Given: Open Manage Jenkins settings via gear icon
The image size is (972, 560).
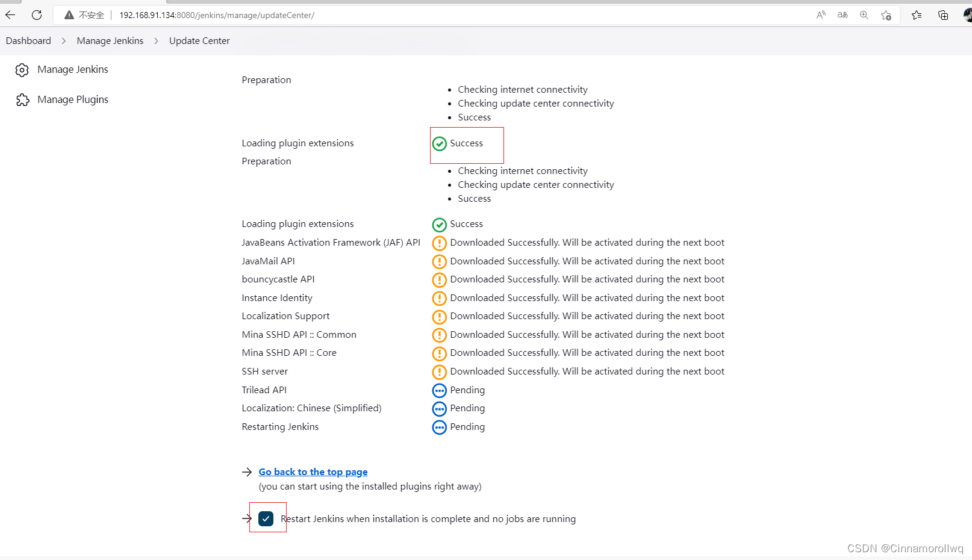Looking at the screenshot, I should (22, 70).
